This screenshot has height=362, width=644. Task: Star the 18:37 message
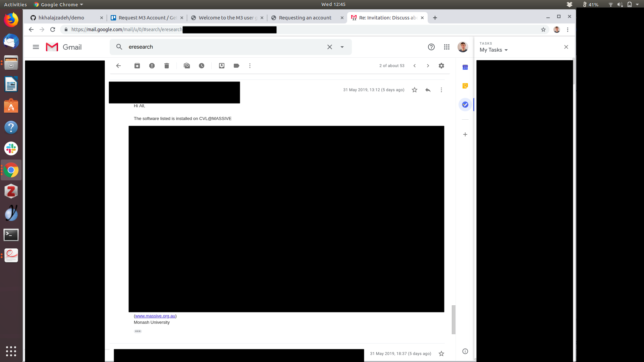pyautogui.click(x=441, y=354)
